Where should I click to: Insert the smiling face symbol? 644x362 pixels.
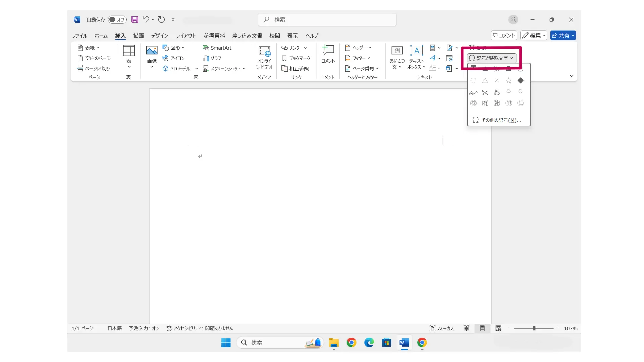508,92
